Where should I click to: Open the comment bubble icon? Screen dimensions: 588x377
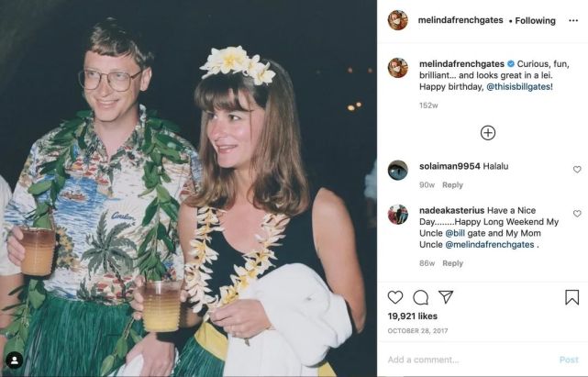(x=421, y=297)
